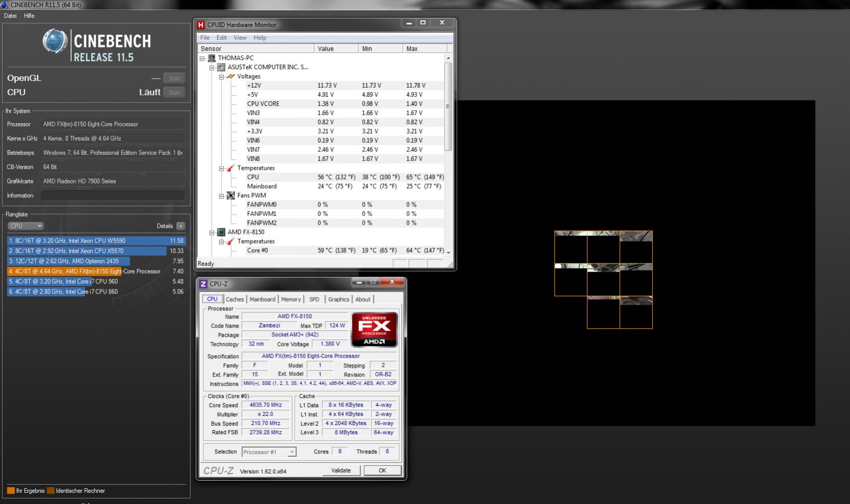Click the Zambezi code name field
Image resolution: width=850 pixels, height=504 pixels.
pyautogui.click(x=269, y=325)
